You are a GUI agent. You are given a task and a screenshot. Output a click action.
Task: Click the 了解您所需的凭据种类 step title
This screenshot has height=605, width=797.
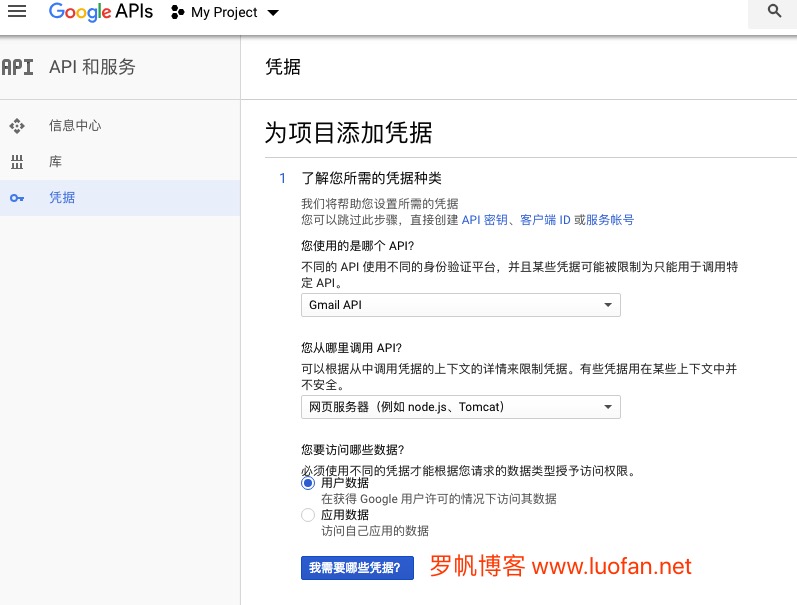371,178
